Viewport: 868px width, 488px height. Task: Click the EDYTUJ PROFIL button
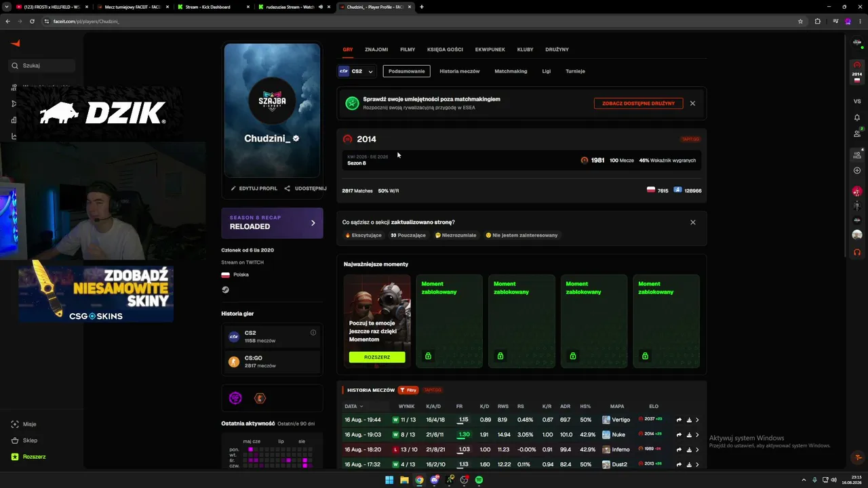click(x=254, y=188)
